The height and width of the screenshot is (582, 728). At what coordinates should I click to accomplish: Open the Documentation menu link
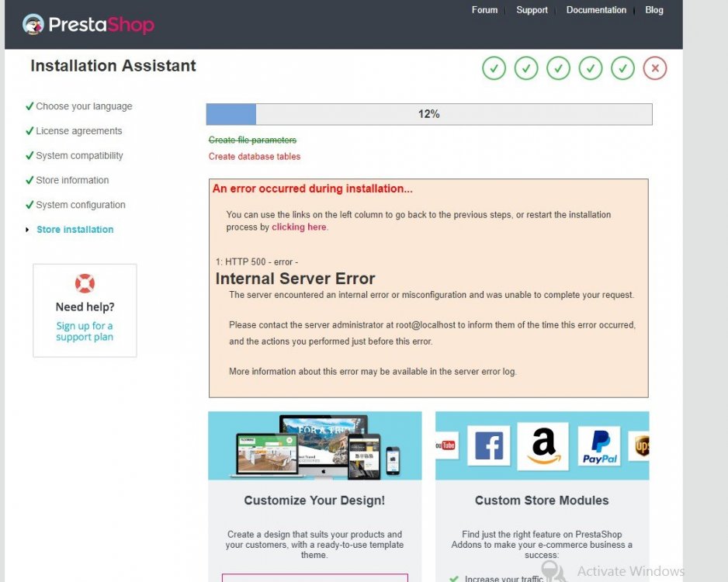point(596,10)
